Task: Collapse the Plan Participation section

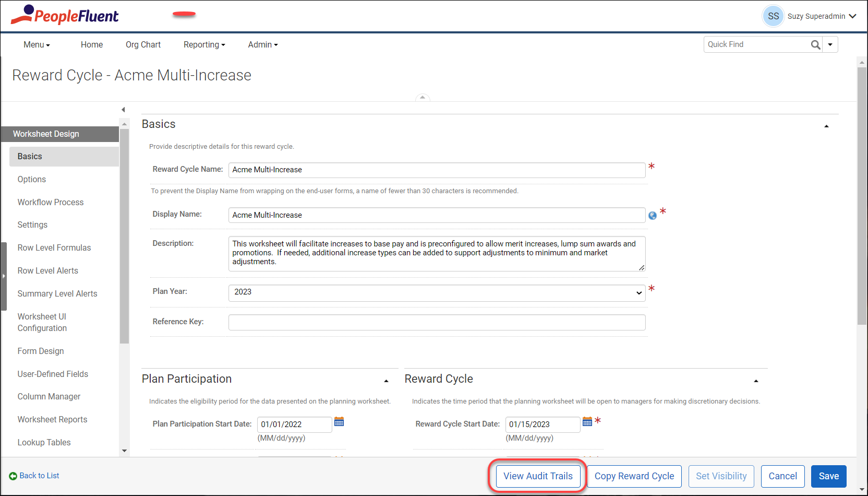Action: point(387,381)
